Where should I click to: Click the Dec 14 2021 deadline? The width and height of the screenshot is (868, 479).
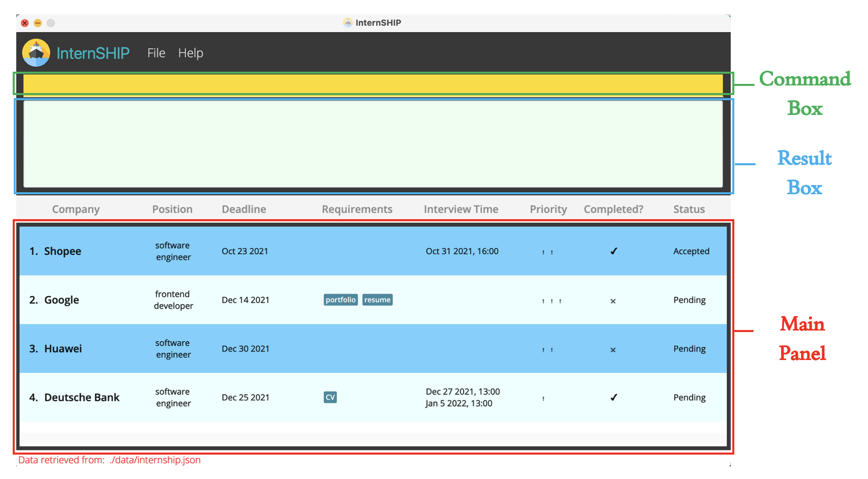245,300
